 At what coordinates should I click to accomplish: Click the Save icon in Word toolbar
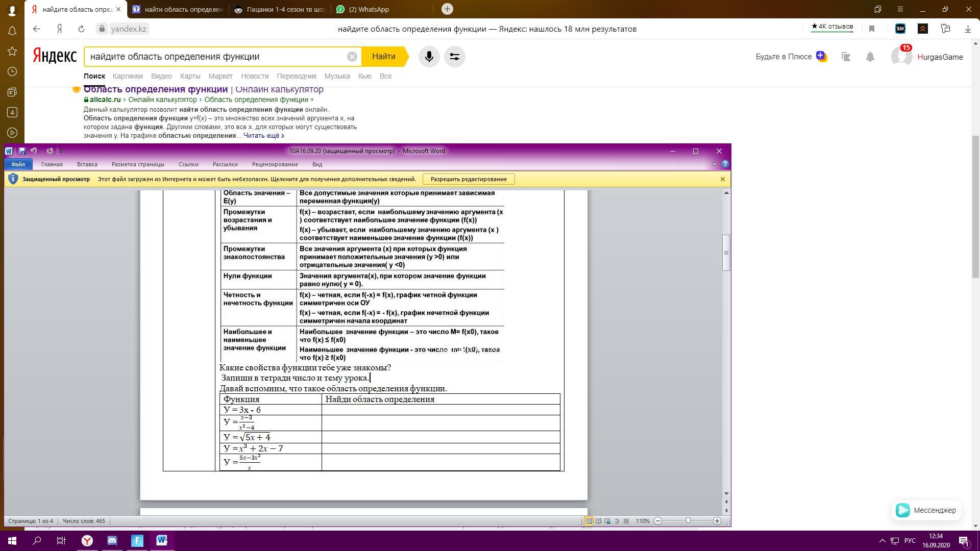pyautogui.click(x=22, y=151)
